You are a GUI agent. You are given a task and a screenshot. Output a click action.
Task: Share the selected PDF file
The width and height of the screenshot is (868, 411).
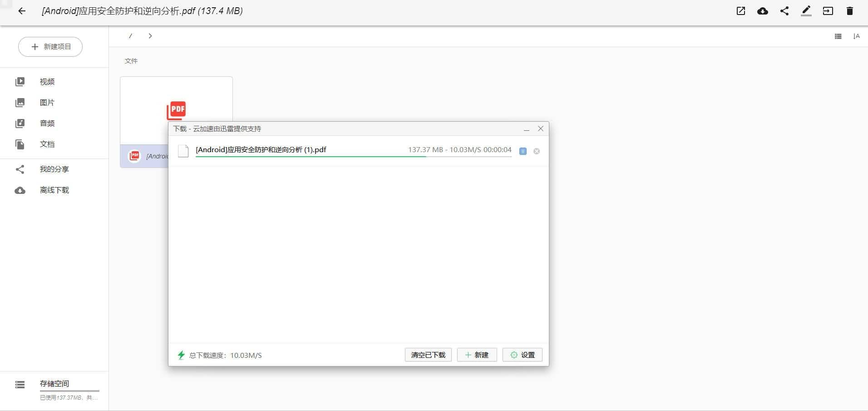coord(784,11)
